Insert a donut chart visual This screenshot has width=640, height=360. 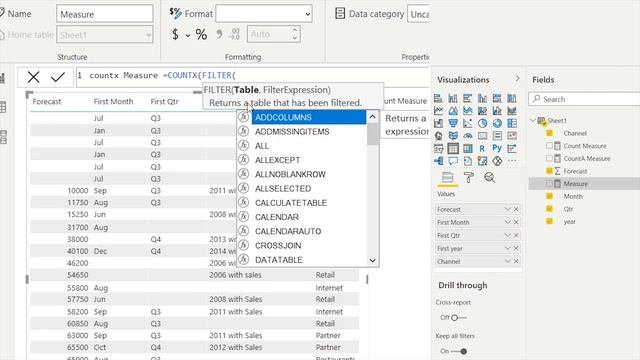tap(497, 123)
